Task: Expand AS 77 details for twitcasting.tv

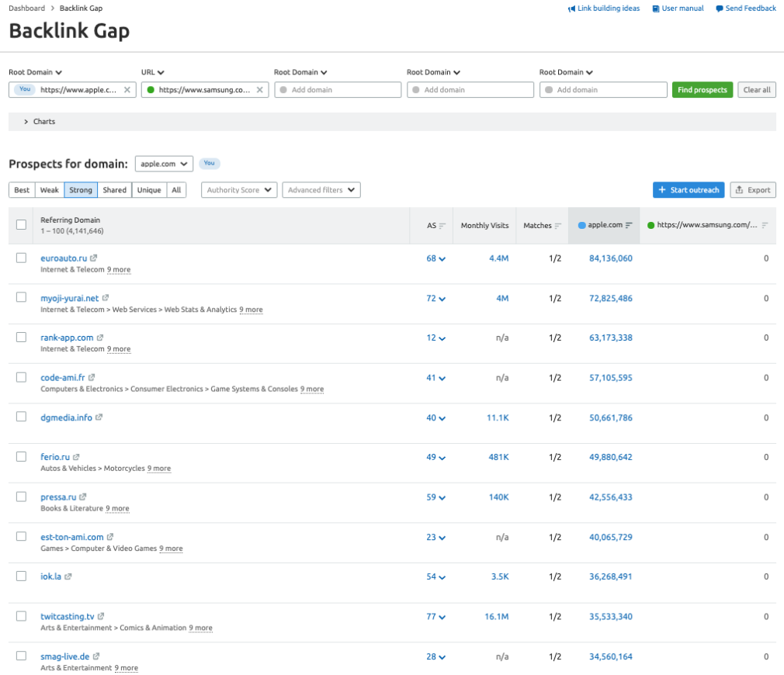Action: (x=436, y=617)
